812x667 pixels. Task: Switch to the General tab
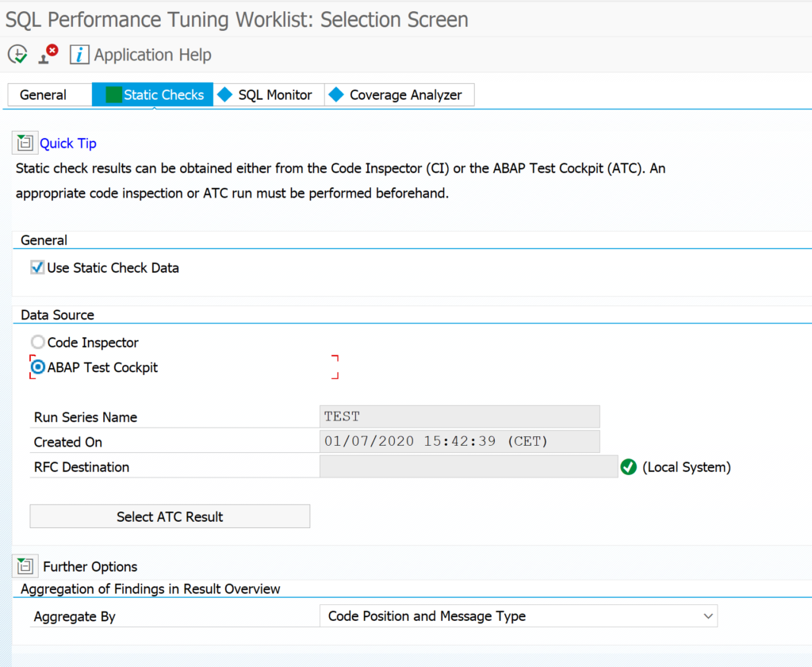(44, 95)
